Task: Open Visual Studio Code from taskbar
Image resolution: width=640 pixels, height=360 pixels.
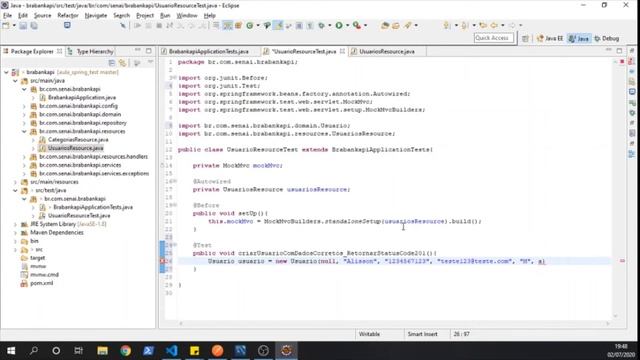Action: pyautogui.click(x=171, y=351)
